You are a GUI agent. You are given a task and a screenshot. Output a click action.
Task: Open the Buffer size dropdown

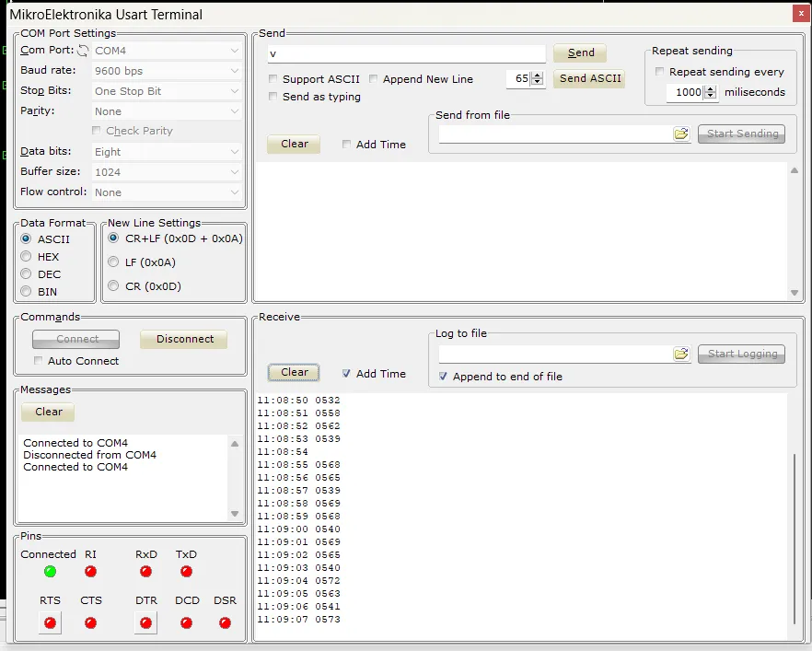(167, 172)
